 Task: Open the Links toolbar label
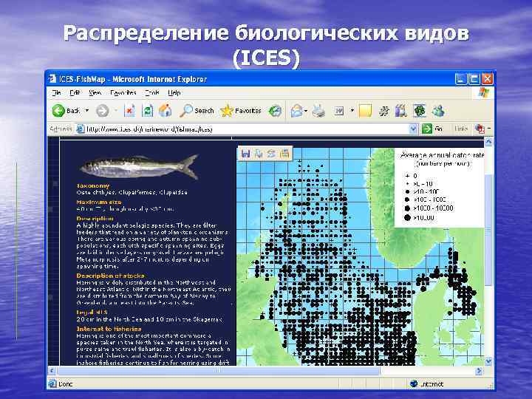tap(461, 129)
